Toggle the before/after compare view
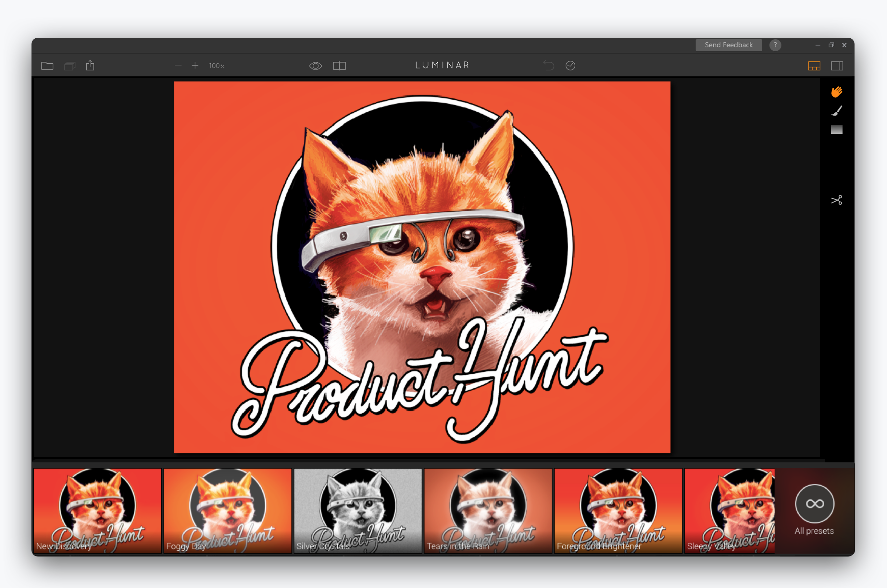Image resolution: width=887 pixels, height=588 pixels. [x=339, y=66]
